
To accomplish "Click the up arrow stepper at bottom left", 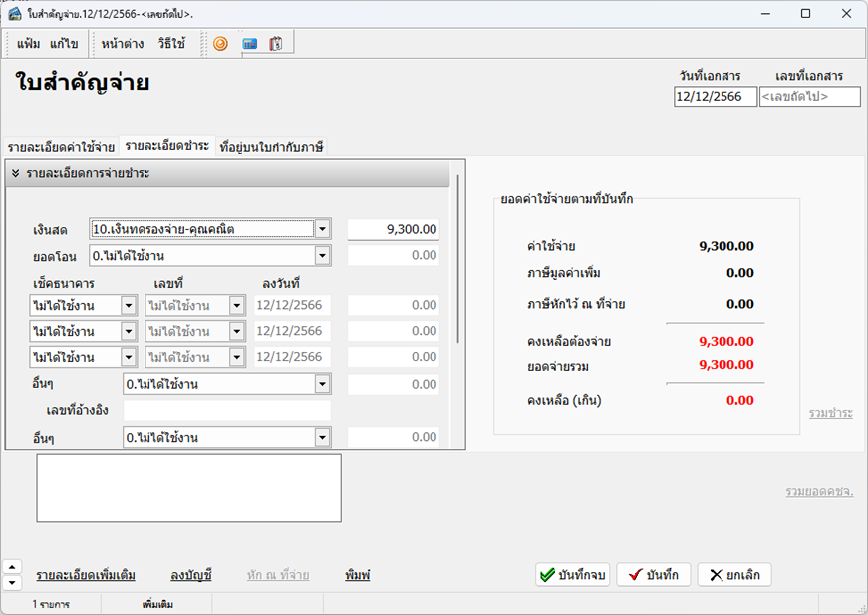I will coord(12,567).
